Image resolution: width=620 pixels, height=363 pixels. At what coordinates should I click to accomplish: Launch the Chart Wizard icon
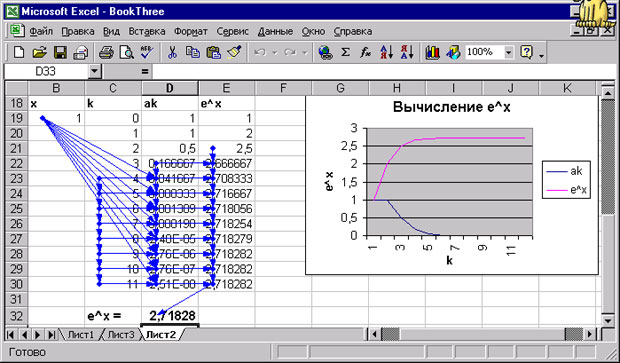433,52
